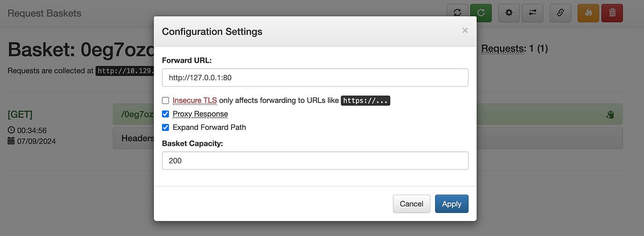The height and width of the screenshot is (236, 644).
Task: Enable the Insecure TLS checkbox
Action: 165,100
